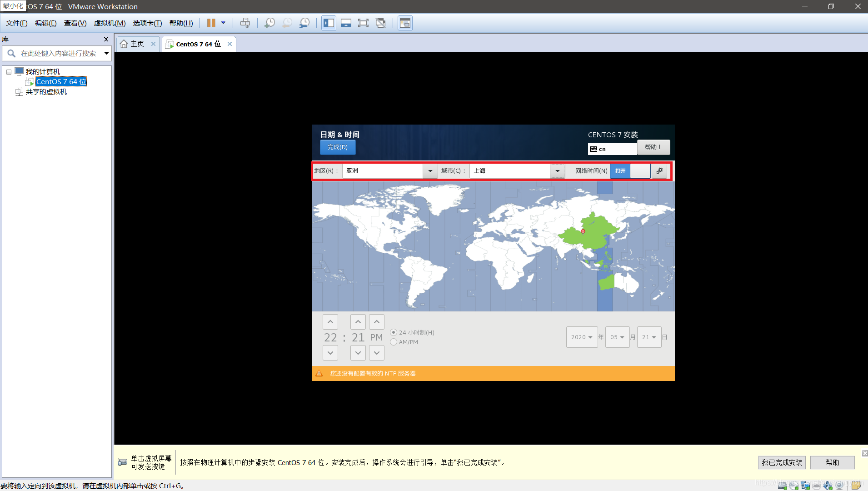
Task: Increase the minutes with the up arrow
Action: 358,322
